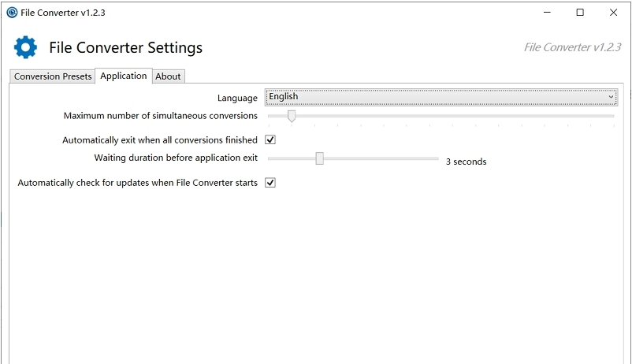Click 'Automatically exit when all conversions finished' label
The width and height of the screenshot is (632, 364).
coord(160,140)
